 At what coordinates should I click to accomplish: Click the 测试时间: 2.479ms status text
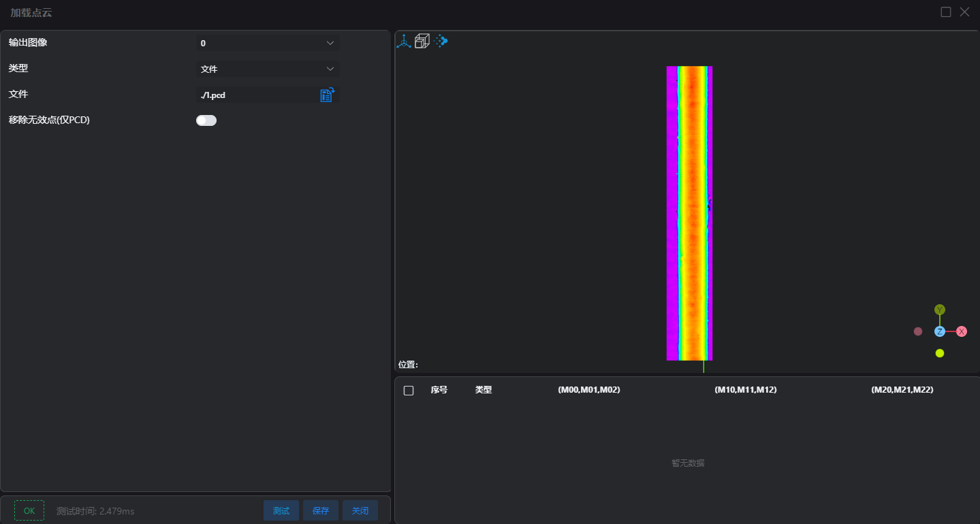(95, 511)
